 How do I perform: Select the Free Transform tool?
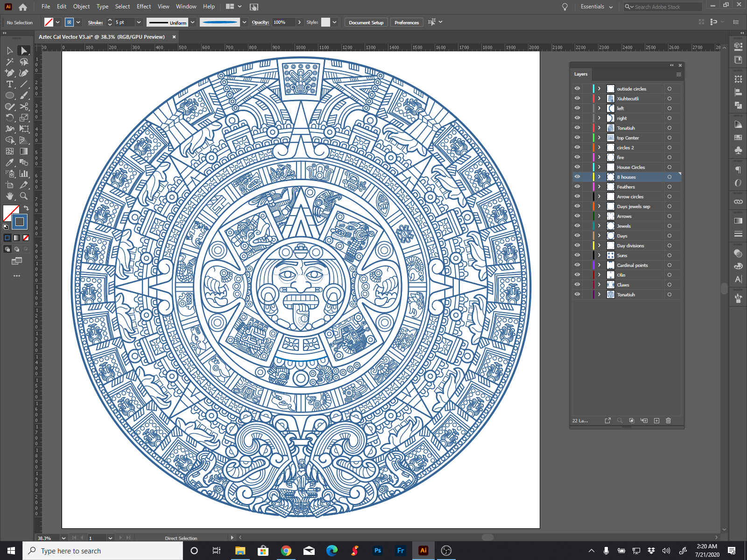24,129
